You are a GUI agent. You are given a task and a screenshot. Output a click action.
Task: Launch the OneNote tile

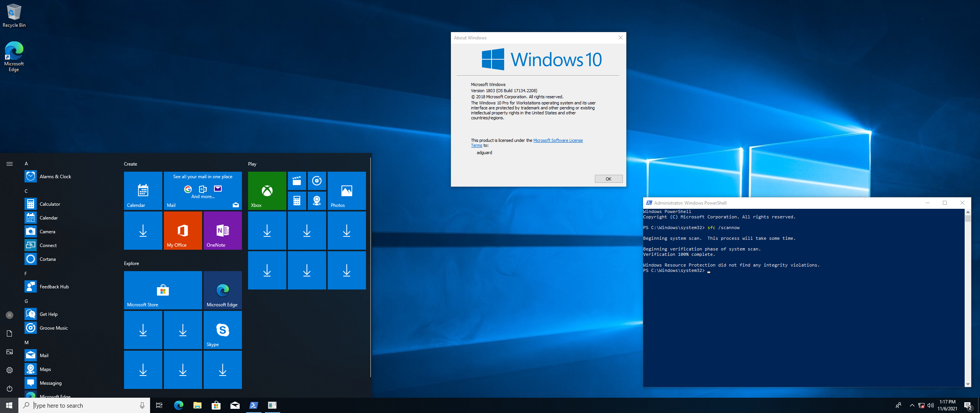point(223,231)
